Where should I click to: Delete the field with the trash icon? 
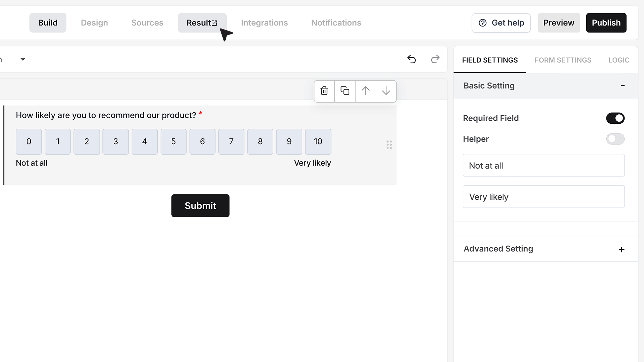pyautogui.click(x=324, y=91)
